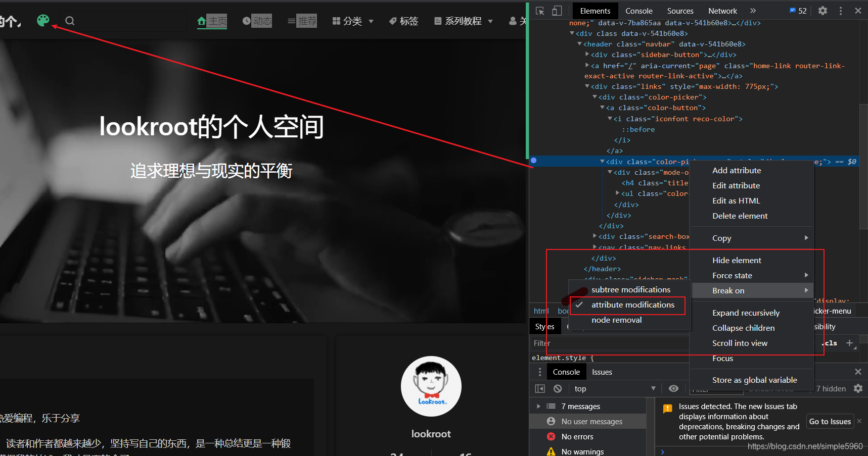The width and height of the screenshot is (868, 456).
Task: Focus the Styles Filter input
Action: click(609, 343)
